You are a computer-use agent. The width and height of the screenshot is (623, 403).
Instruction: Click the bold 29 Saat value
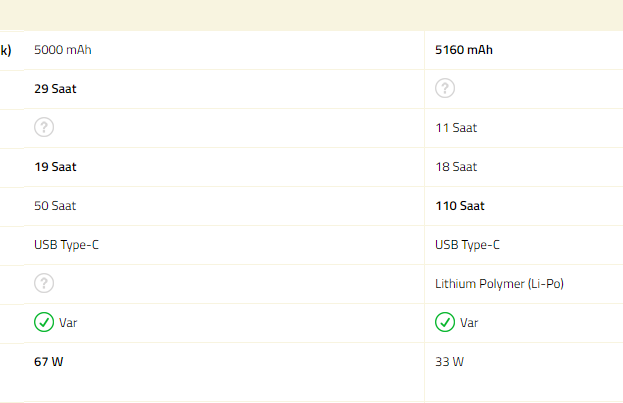[x=55, y=88]
